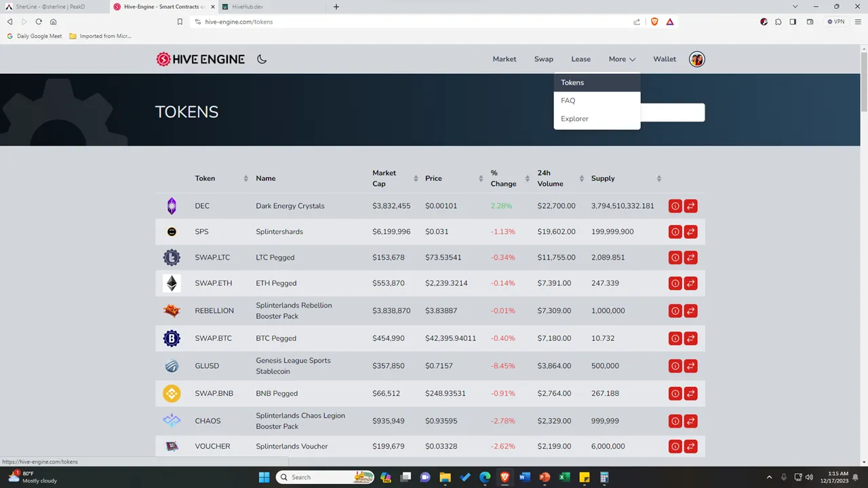Open the info icon for SPS

(675, 232)
